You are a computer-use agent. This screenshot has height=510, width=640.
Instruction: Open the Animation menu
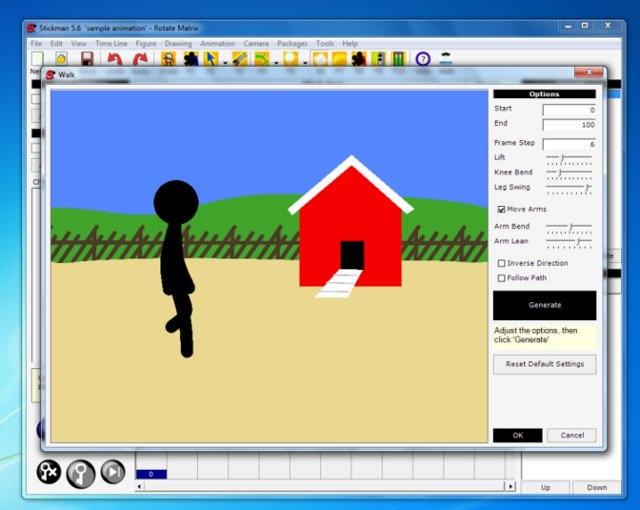(x=218, y=43)
